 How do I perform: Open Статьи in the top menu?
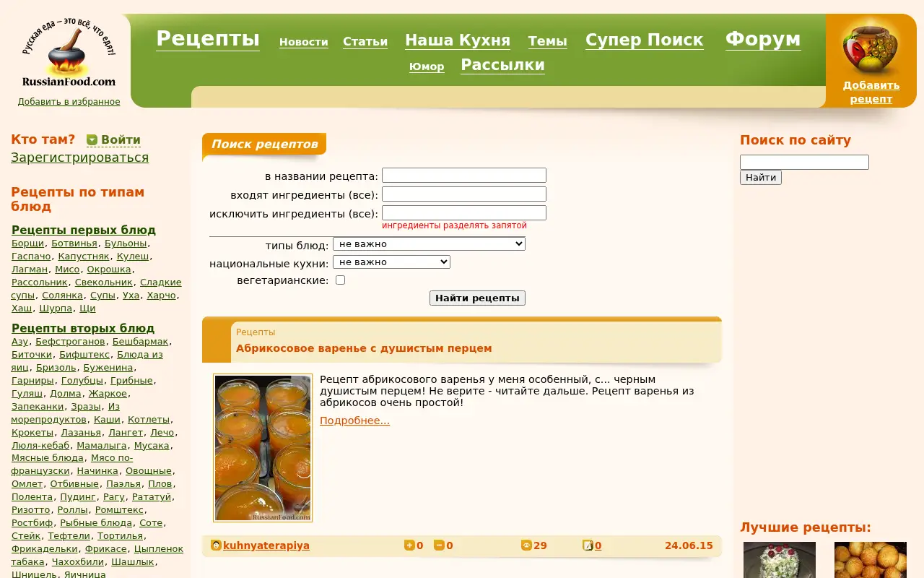[x=365, y=42]
